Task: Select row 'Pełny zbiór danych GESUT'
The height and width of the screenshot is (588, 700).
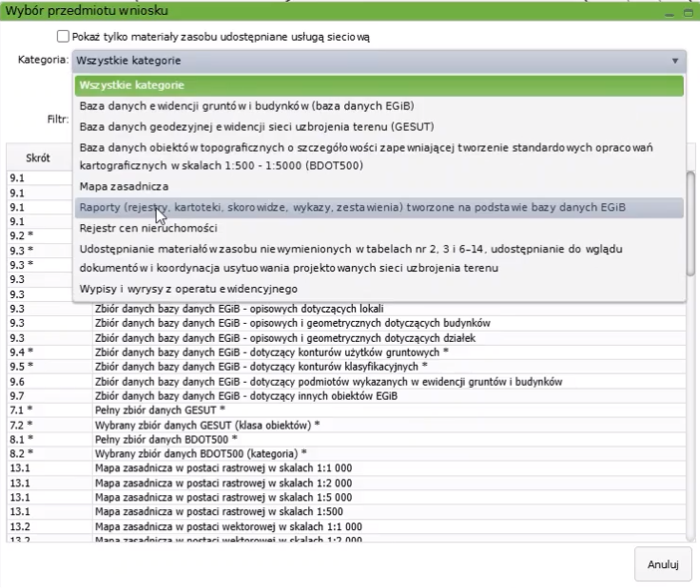Action: point(160,410)
